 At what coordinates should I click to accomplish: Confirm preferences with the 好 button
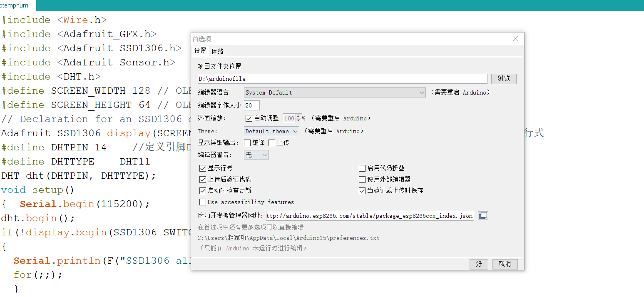[479, 264]
